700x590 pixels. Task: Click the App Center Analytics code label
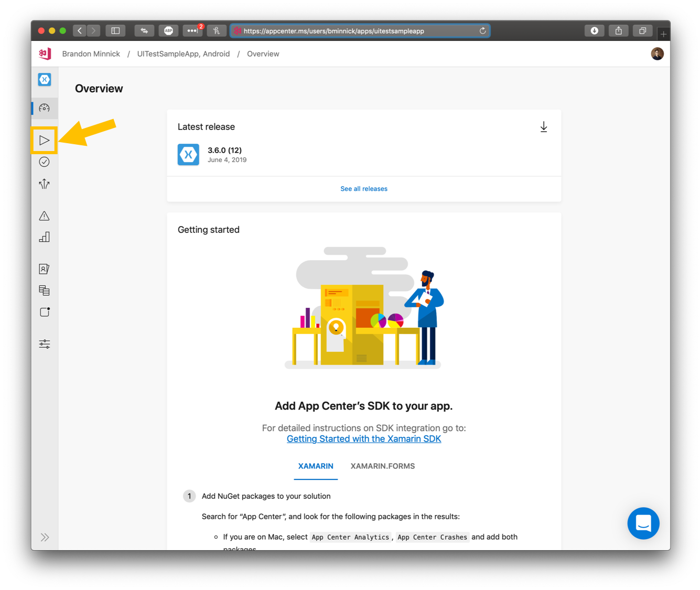[350, 537]
